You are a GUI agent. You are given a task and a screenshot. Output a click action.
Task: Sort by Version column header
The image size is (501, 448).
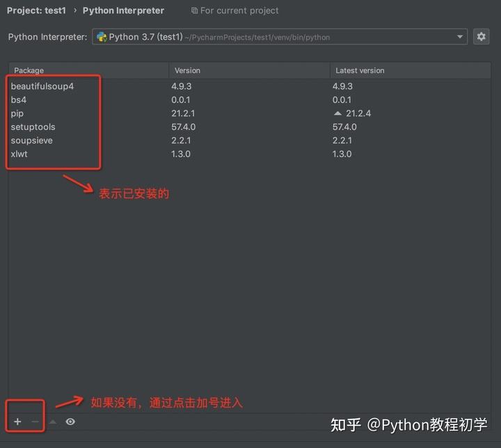[x=250, y=70]
